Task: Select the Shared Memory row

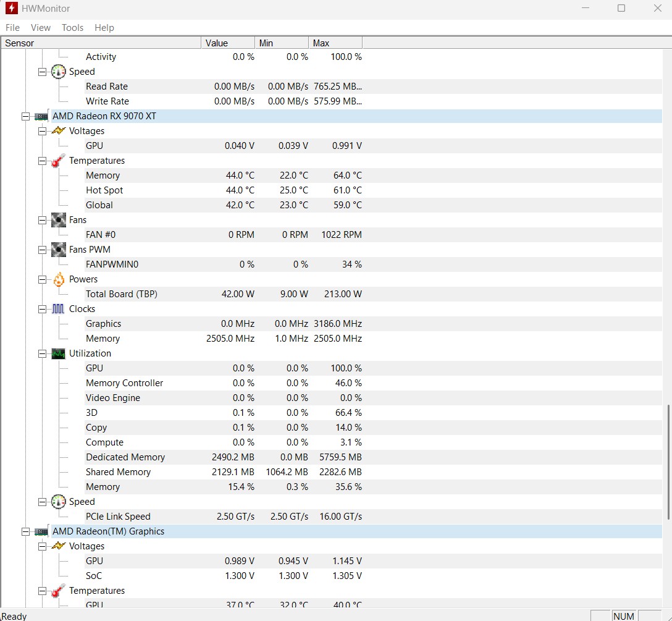Action: [373, 472]
